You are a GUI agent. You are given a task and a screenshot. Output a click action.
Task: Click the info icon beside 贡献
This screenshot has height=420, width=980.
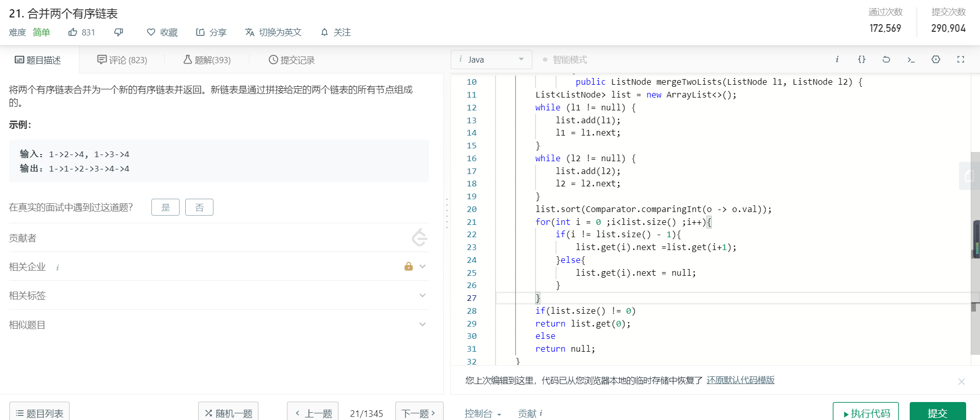click(541, 413)
